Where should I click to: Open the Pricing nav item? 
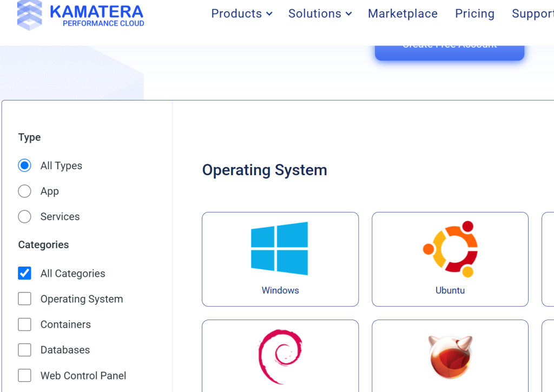(x=474, y=14)
